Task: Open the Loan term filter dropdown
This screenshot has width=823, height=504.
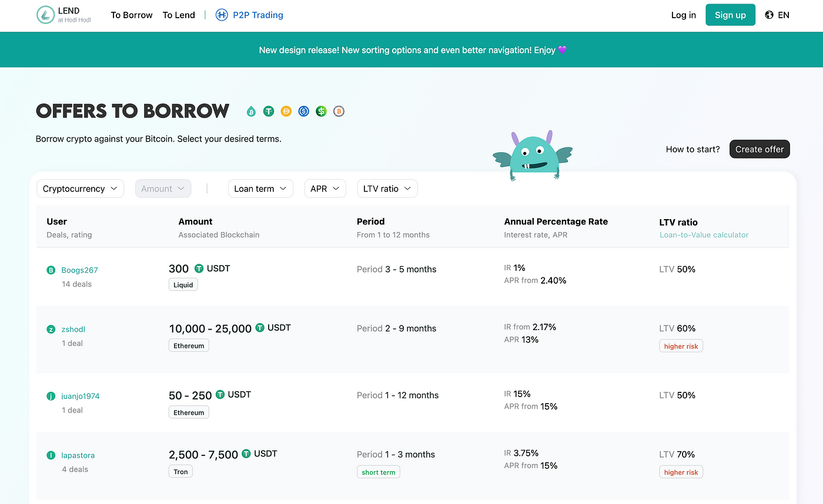Action: coord(260,189)
